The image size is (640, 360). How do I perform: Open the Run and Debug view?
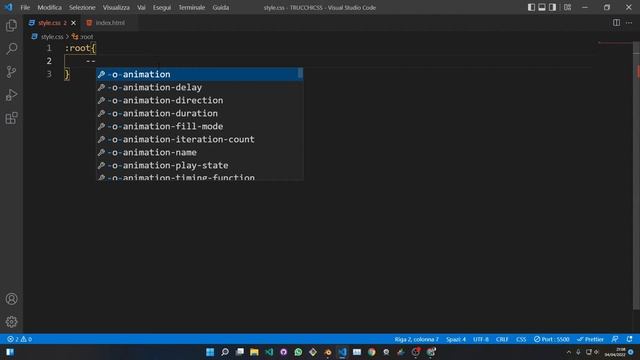(x=11, y=95)
